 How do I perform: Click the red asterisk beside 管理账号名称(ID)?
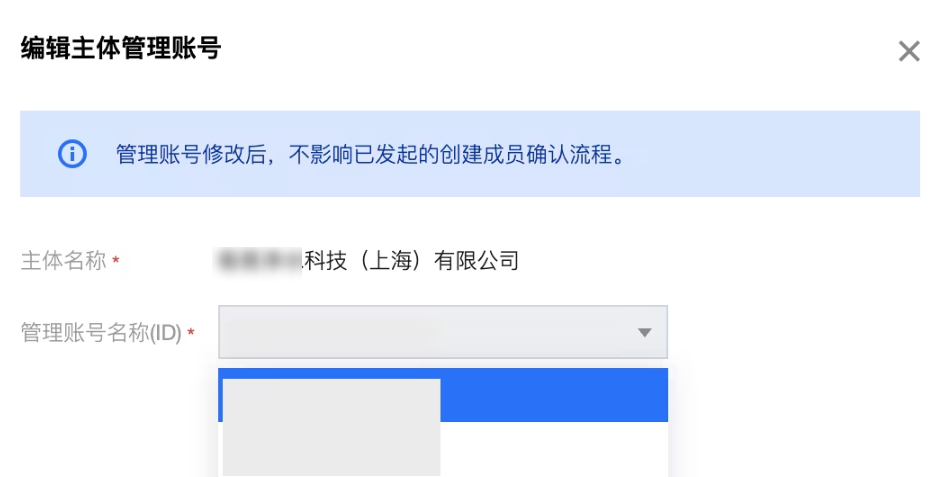tap(191, 332)
